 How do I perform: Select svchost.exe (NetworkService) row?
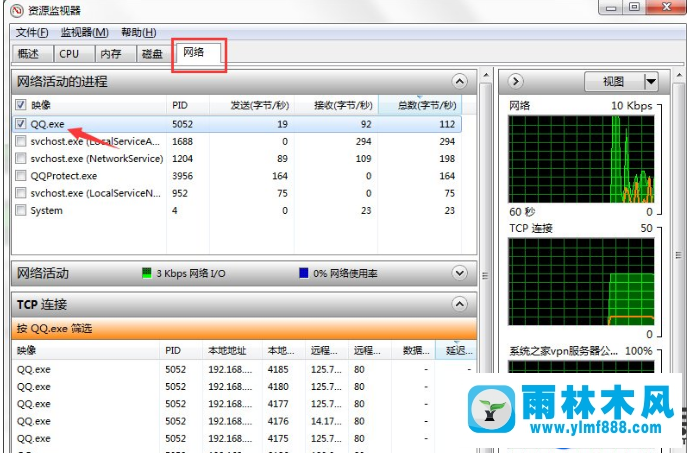click(x=237, y=158)
